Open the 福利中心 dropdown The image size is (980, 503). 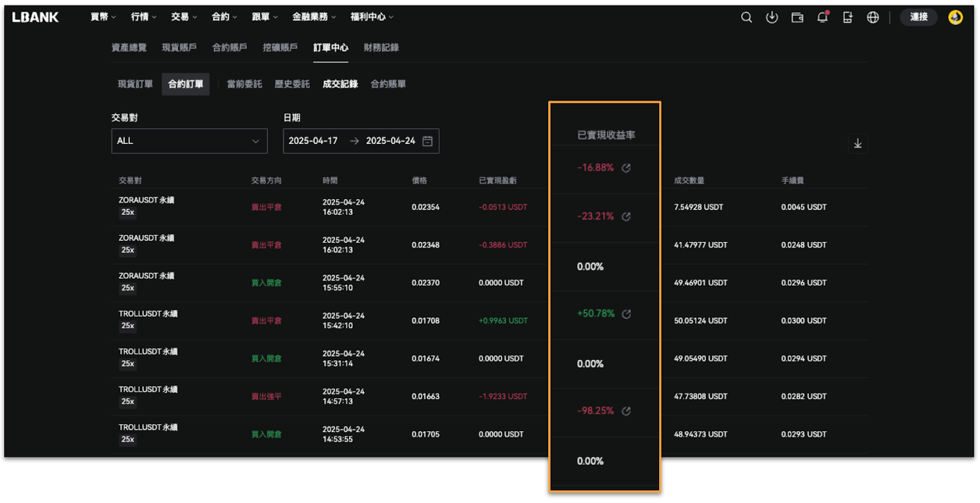click(371, 17)
